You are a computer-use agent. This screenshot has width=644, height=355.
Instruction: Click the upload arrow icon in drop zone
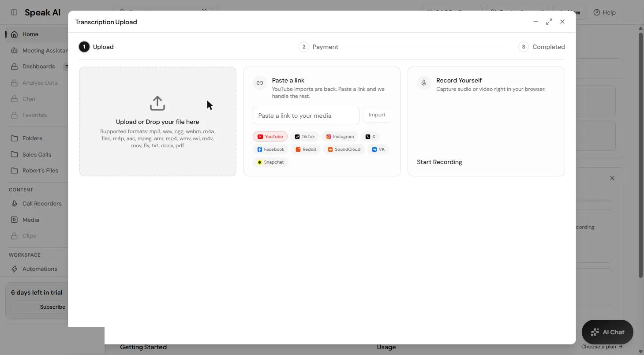click(x=157, y=103)
